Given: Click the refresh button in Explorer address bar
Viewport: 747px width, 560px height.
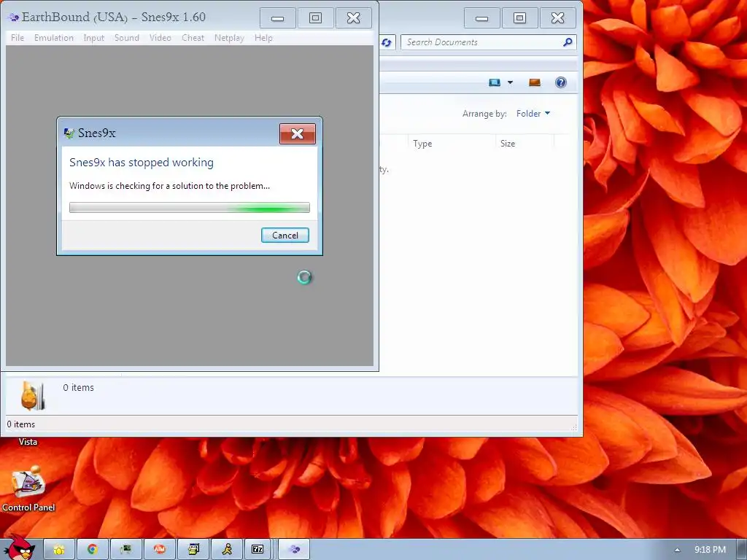Looking at the screenshot, I should 387,42.
